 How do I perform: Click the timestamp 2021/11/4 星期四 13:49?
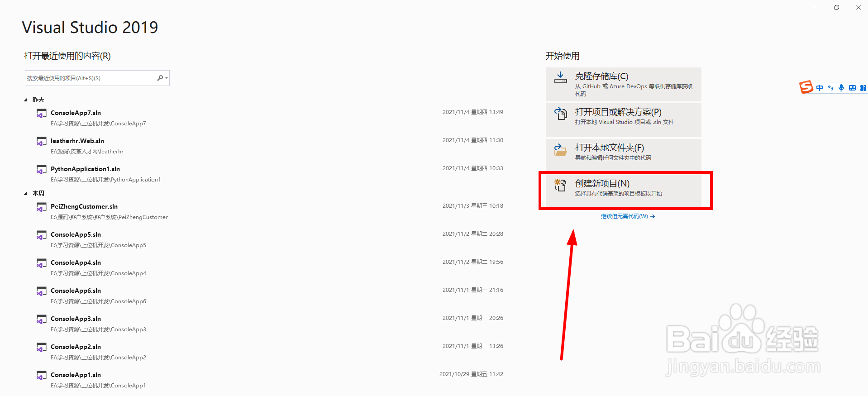point(472,112)
